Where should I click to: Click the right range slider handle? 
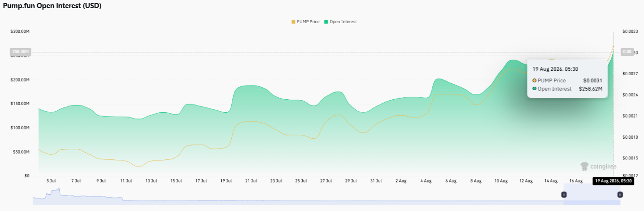click(620, 195)
